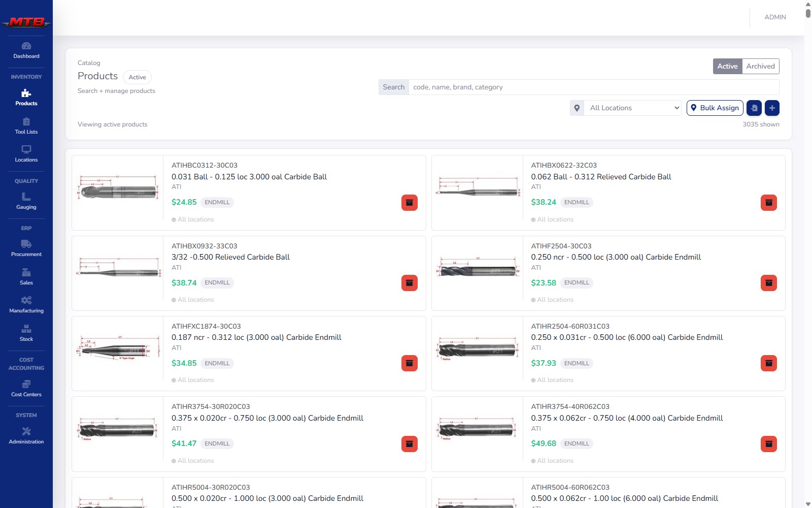Image resolution: width=812 pixels, height=508 pixels.
Task: Open Gauging under Quality
Action: (x=26, y=201)
